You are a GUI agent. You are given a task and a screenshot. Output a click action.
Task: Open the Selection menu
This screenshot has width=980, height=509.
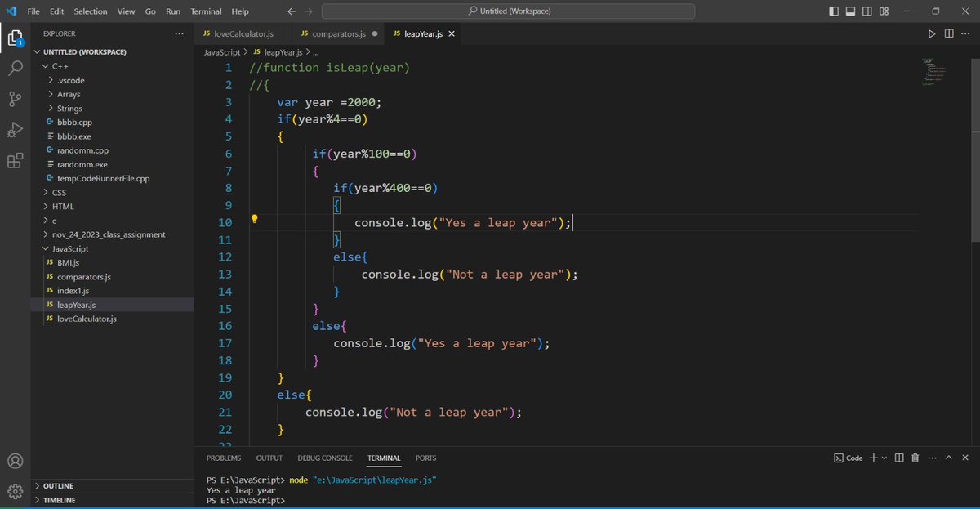90,11
